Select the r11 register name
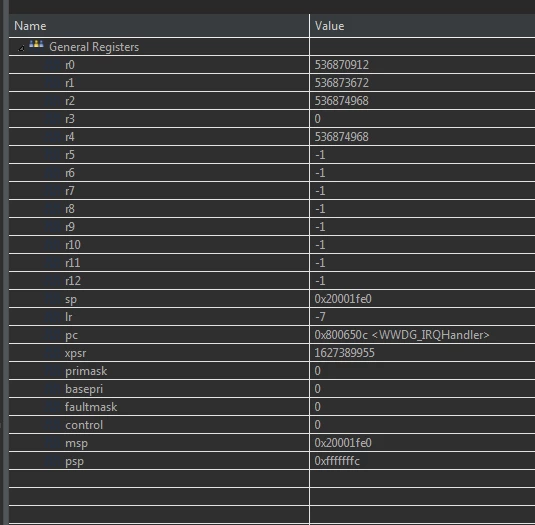 point(73,263)
